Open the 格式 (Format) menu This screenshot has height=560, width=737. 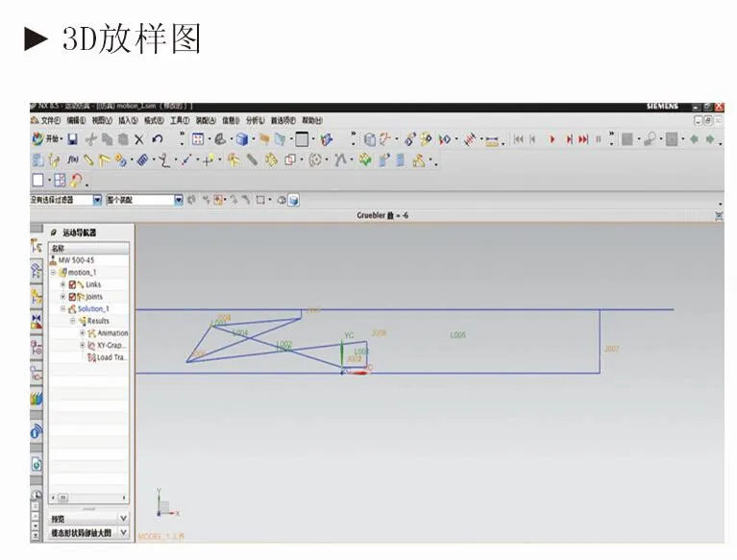[x=154, y=121]
